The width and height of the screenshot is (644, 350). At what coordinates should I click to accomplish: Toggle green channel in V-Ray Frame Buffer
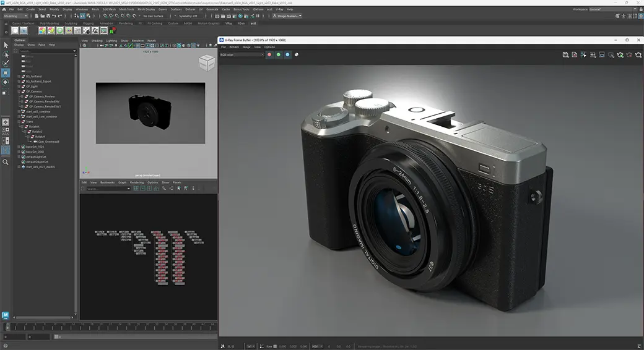pos(279,54)
